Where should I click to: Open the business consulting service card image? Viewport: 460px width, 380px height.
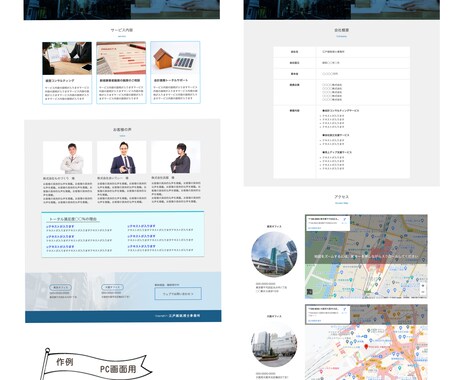67,58
